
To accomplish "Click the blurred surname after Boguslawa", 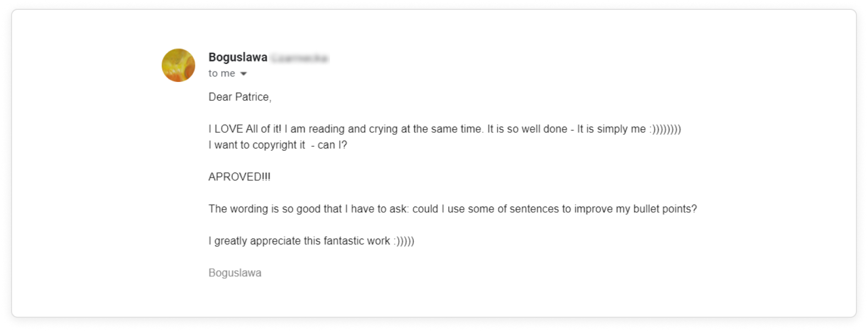I will [x=300, y=58].
